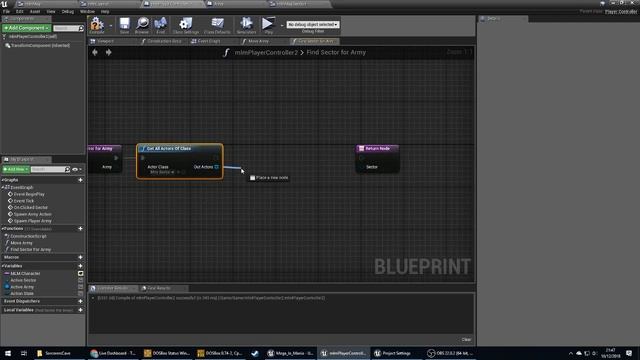
Task: Toggle visibility eye for MLM Character variable
Action: coord(80,273)
